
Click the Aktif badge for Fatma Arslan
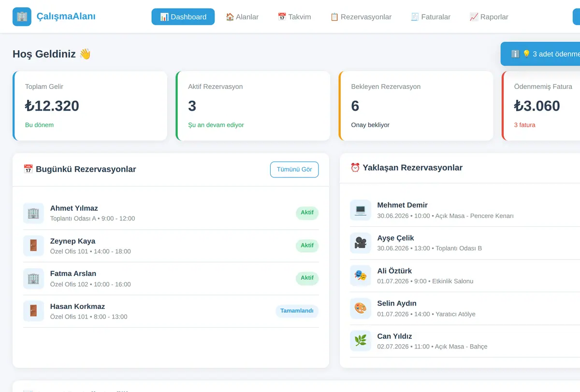[x=307, y=278]
